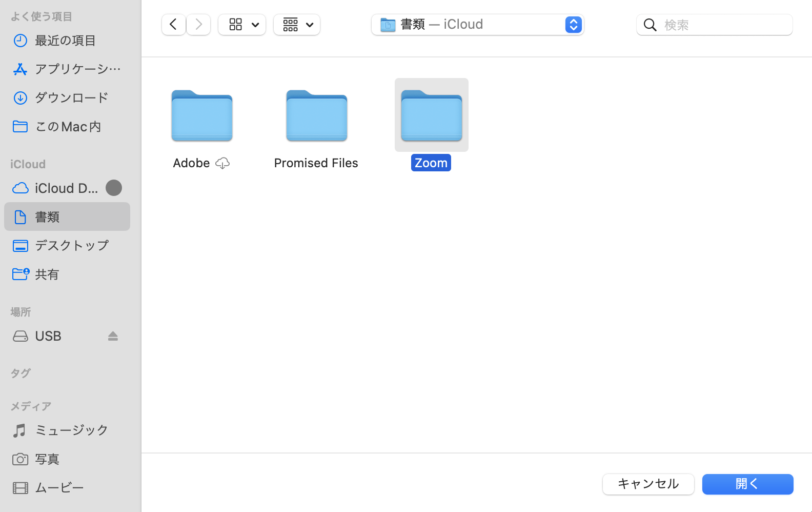Click the back navigation arrow
This screenshot has height=512, width=812.
click(x=174, y=25)
